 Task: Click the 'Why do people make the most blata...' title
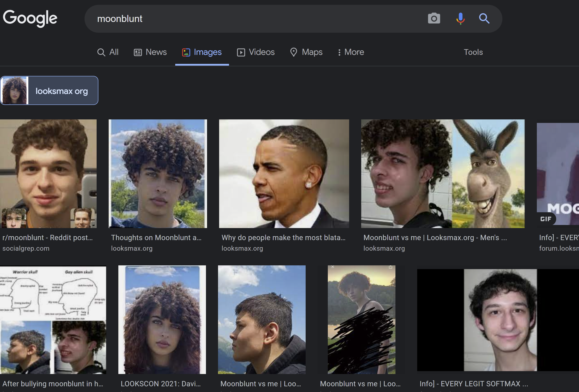[x=283, y=237]
